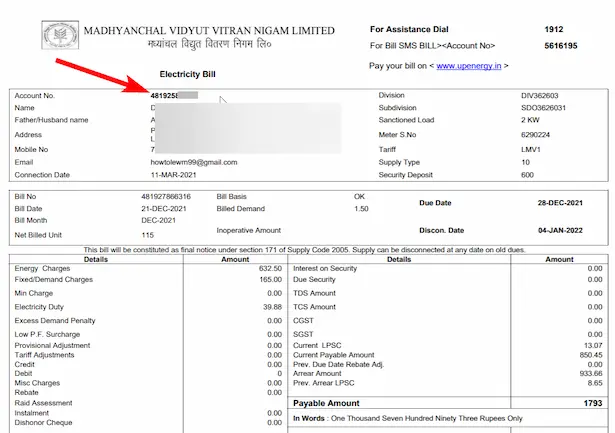
Task: Click the disconnection date 04-JAN-2022
Action: pyautogui.click(x=560, y=230)
